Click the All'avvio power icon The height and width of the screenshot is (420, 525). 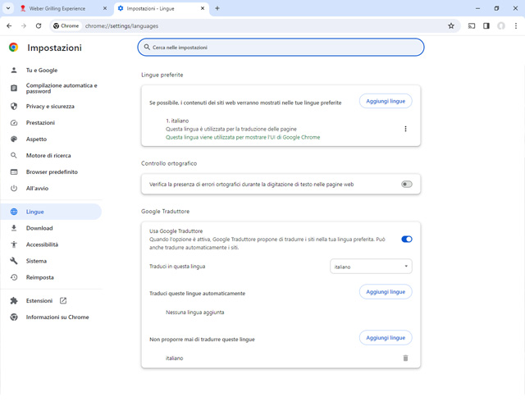click(x=14, y=188)
